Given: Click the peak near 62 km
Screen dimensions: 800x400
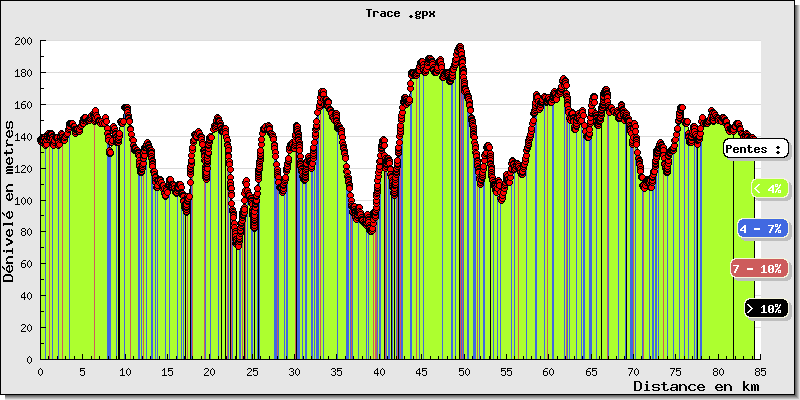Looking at the screenshot, I should (564, 79).
